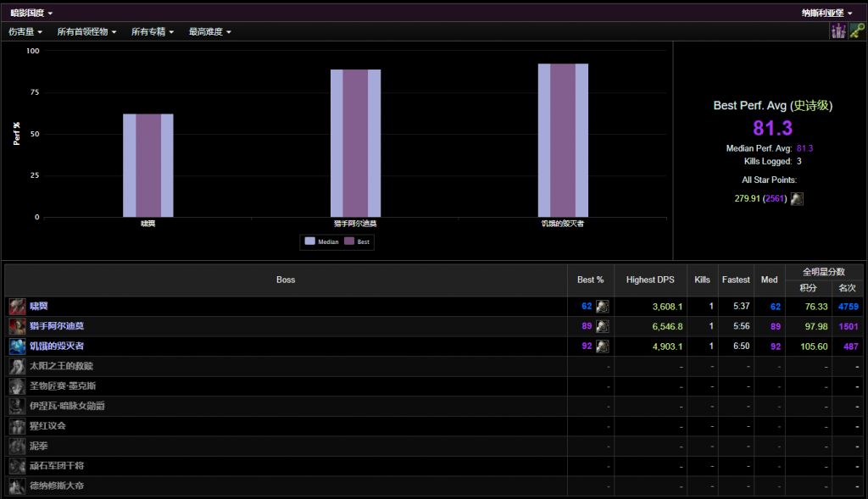Viewport: 868px width, 499px height.
Task: Open the 所有首领怪物 boss filter dropdown
Action: click(x=86, y=31)
